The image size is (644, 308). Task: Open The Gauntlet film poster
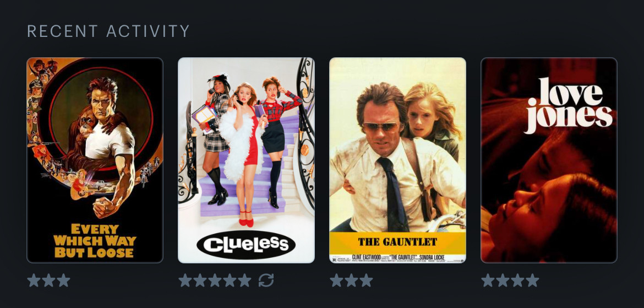[397, 160]
